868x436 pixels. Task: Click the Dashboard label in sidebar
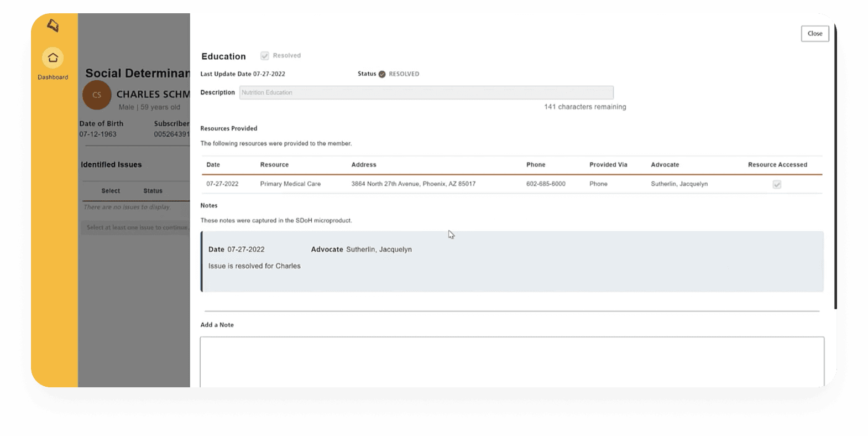coord(53,77)
